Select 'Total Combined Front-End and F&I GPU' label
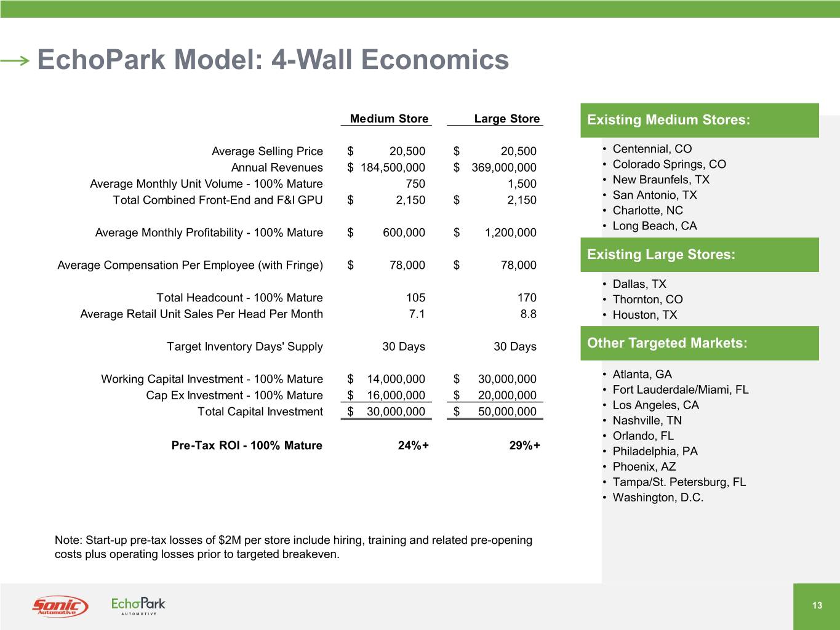This screenshot has height=630, width=840. coord(218,200)
